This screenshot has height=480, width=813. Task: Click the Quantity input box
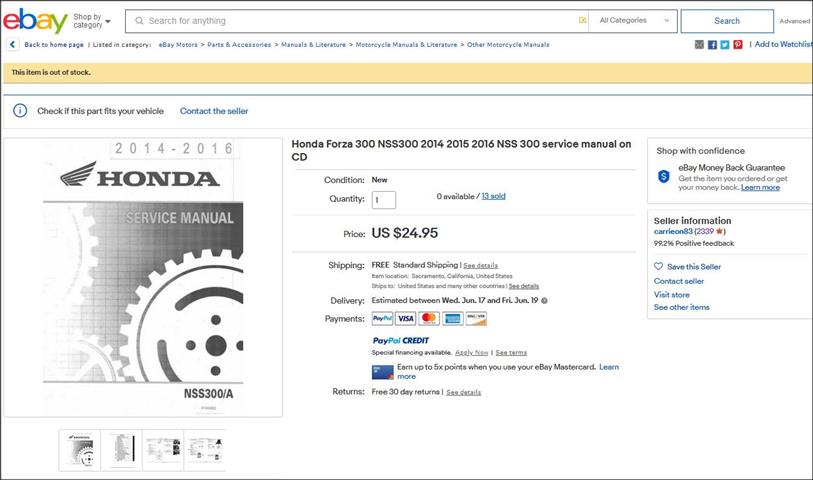(x=384, y=200)
